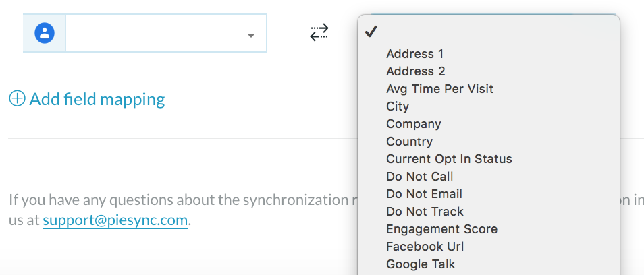The height and width of the screenshot is (275, 644).
Task: Click the sync direction arrows icon
Action: pos(319,33)
